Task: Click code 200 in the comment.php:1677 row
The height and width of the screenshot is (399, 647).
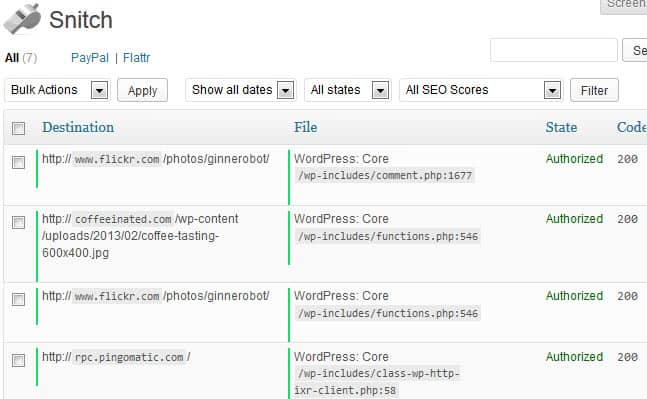Action: [627, 159]
